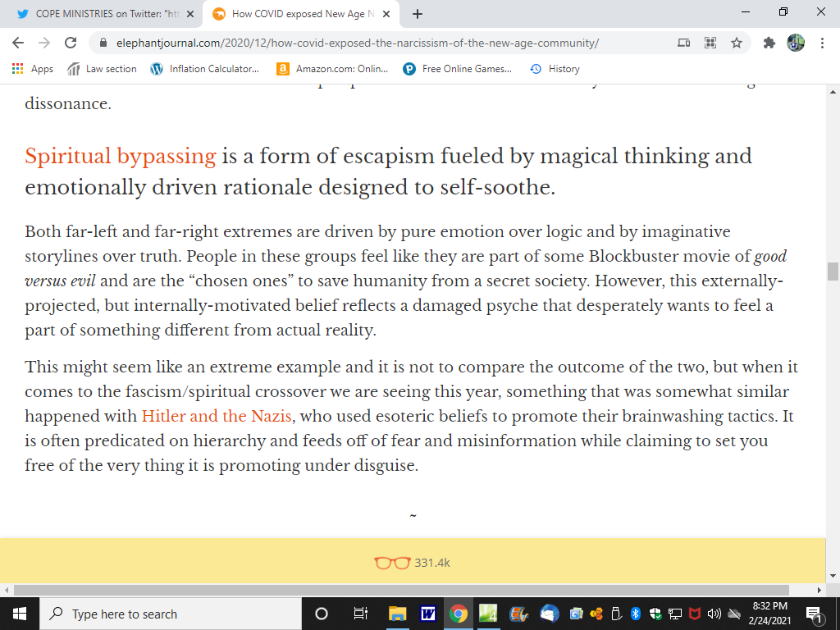Click the QR code icon in address bar
This screenshot has height=630, width=840.
710,43
